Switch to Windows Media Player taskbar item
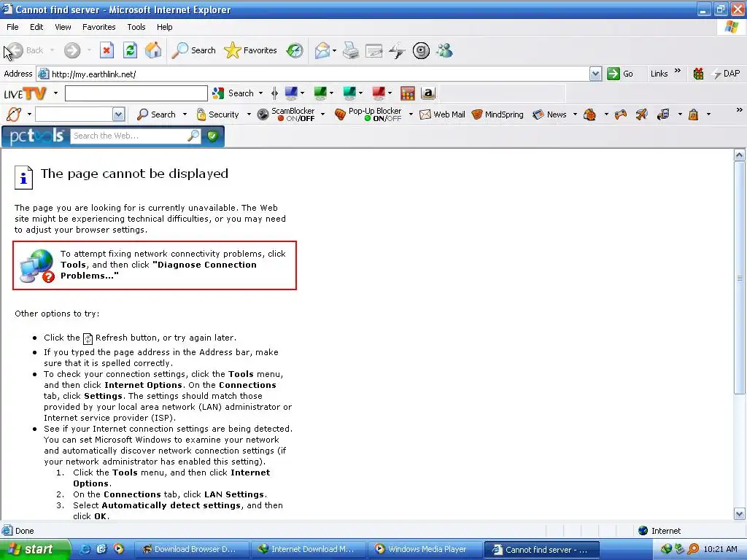Image resolution: width=747 pixels, height=560 pixels. click(x=424, y=549)
